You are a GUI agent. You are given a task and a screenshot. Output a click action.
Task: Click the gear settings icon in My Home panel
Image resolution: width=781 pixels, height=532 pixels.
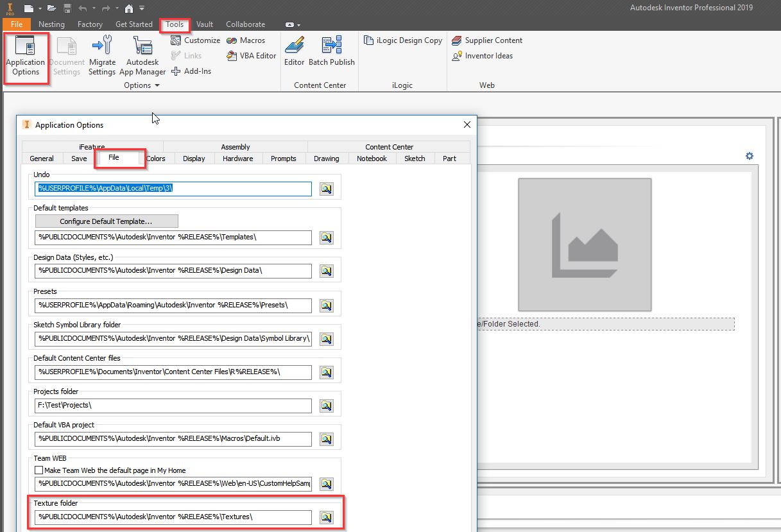pos(749,156)
